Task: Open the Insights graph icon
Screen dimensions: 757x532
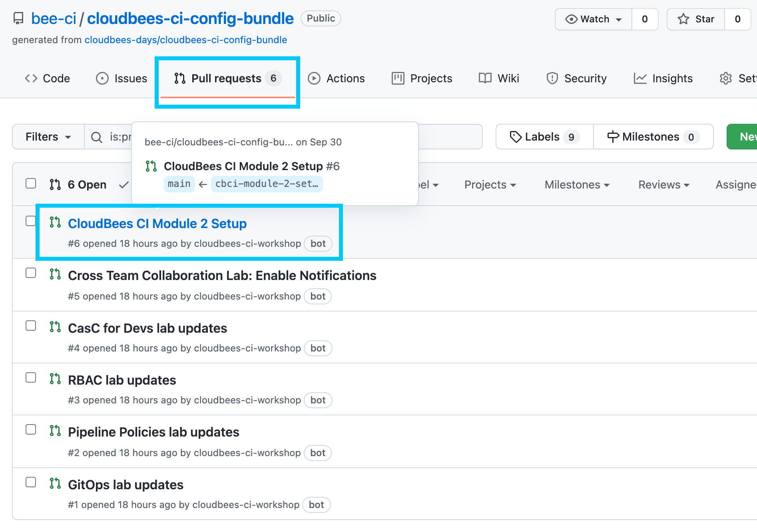Action: [640, 78]
